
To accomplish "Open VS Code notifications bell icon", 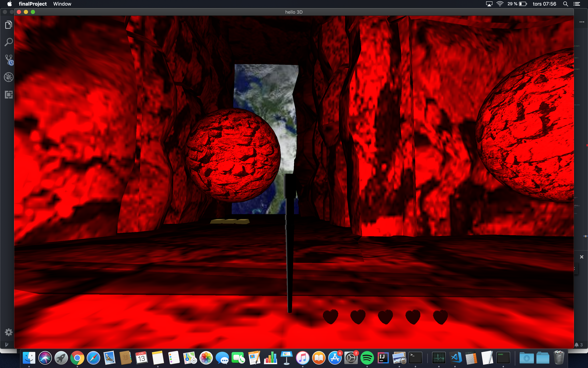I will (577, 345).
